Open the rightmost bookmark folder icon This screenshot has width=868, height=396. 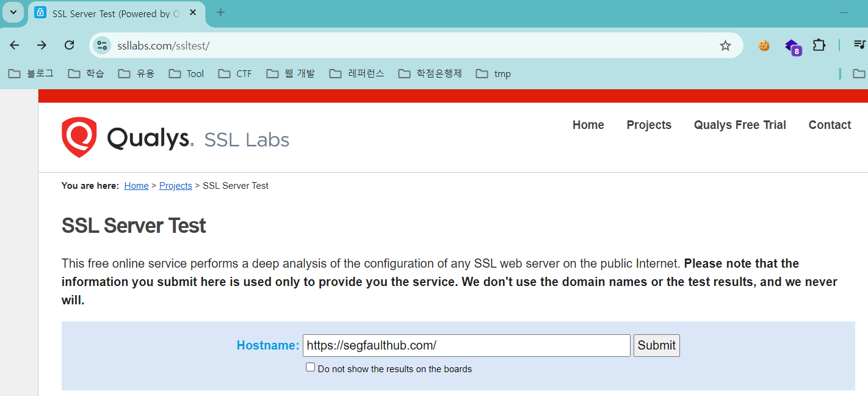tap(859, 74)
